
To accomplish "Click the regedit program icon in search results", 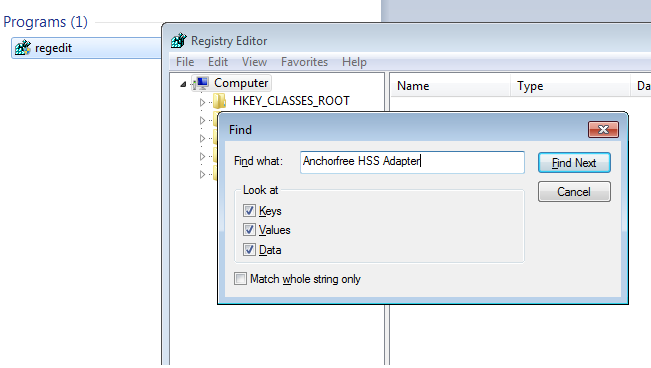I will 23,48.
